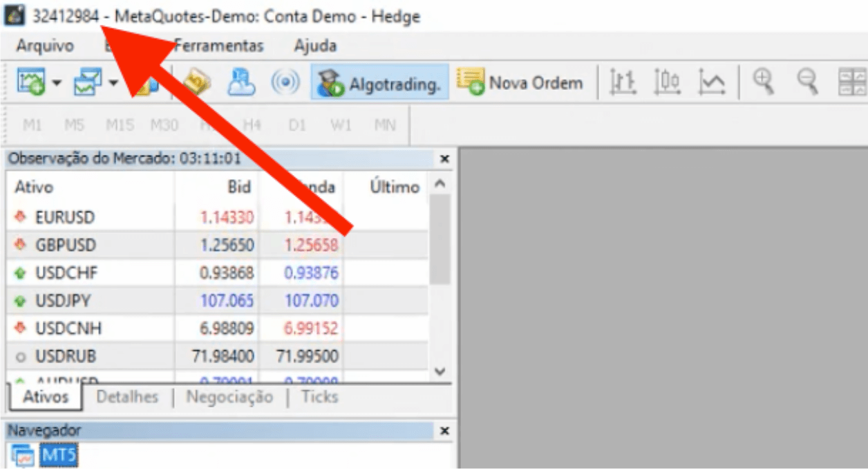Click the Nova Ordem button

pos(521,84)
